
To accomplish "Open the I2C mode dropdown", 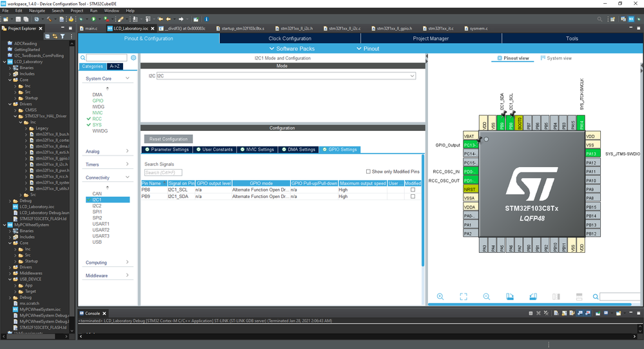I will point(412,76).
